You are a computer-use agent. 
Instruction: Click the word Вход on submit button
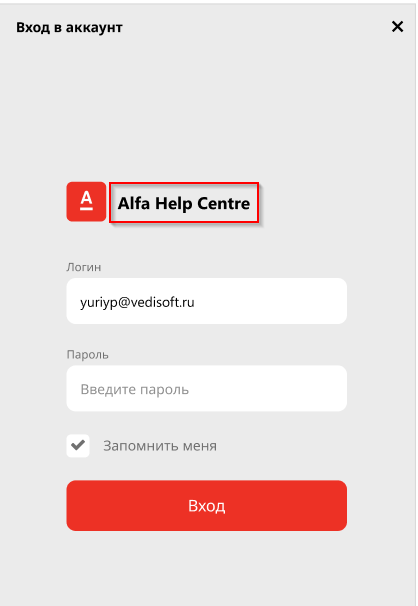[207, 506]
